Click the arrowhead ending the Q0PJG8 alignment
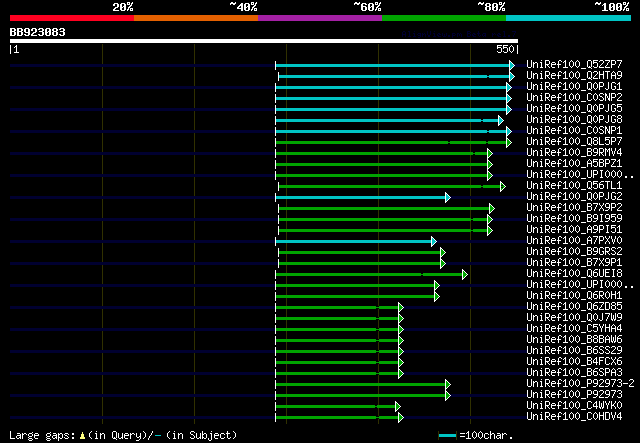 [x=501, y=120]
